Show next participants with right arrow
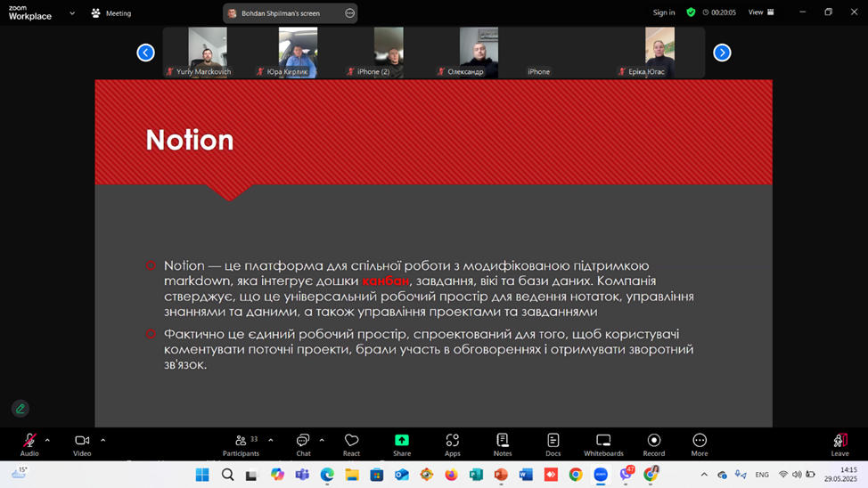Viewport: 868px width, 488px height. (722, 53)
